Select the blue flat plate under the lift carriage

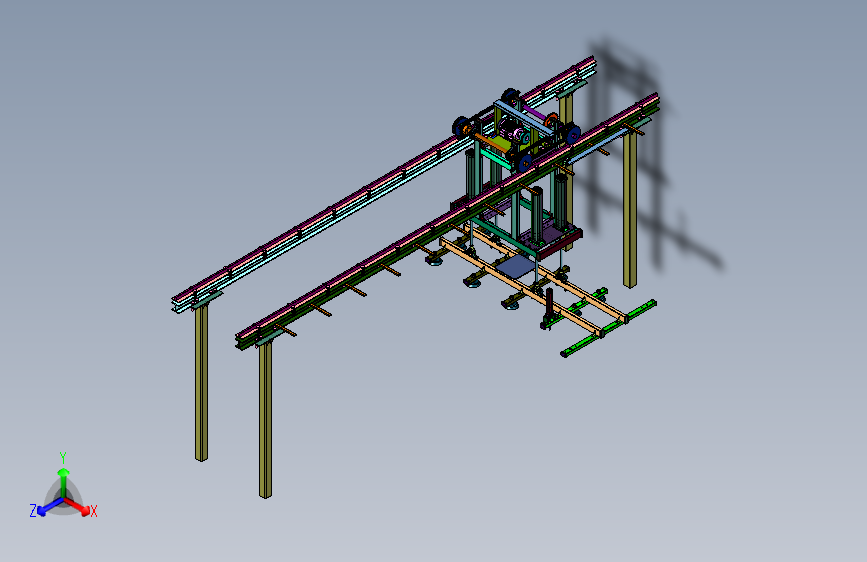[516, 267]
